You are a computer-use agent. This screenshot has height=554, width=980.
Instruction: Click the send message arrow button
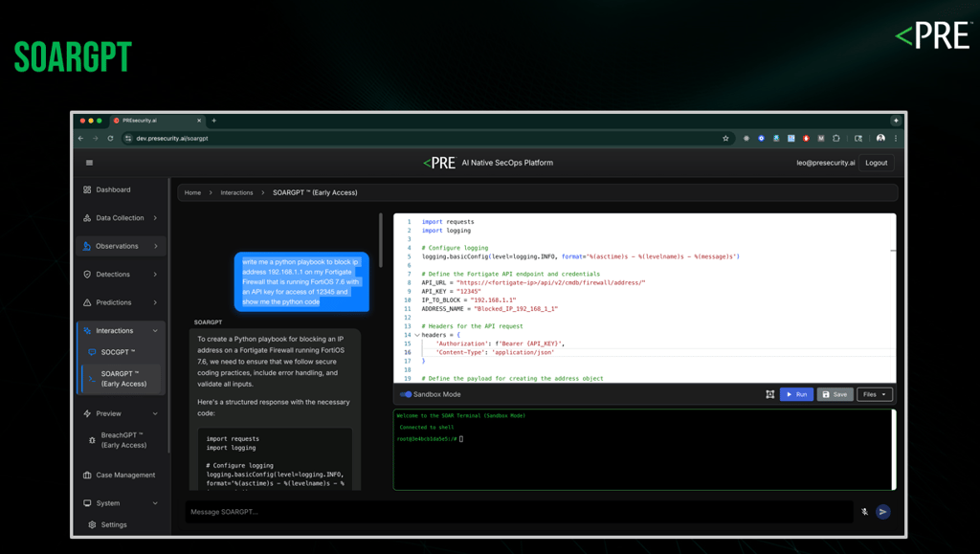(x=882, y=512)
